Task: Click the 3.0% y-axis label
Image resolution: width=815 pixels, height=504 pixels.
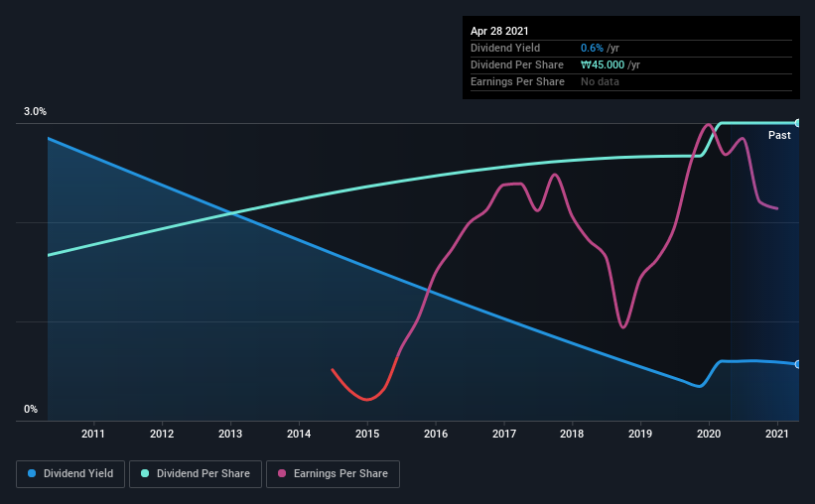Action: tap(35, 111)
